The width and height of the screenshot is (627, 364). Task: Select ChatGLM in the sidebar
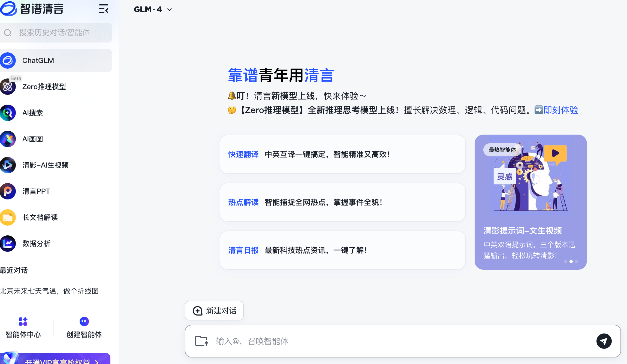point(56,60)
